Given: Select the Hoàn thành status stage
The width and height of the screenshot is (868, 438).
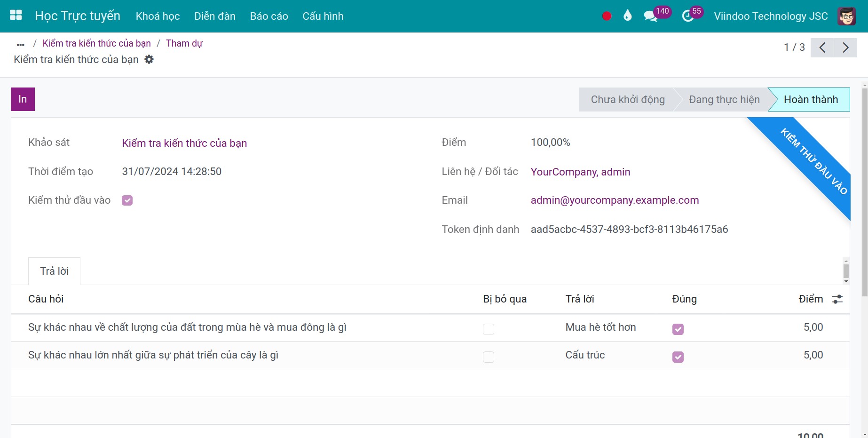Looking at the screenshot, I should 811,100.
